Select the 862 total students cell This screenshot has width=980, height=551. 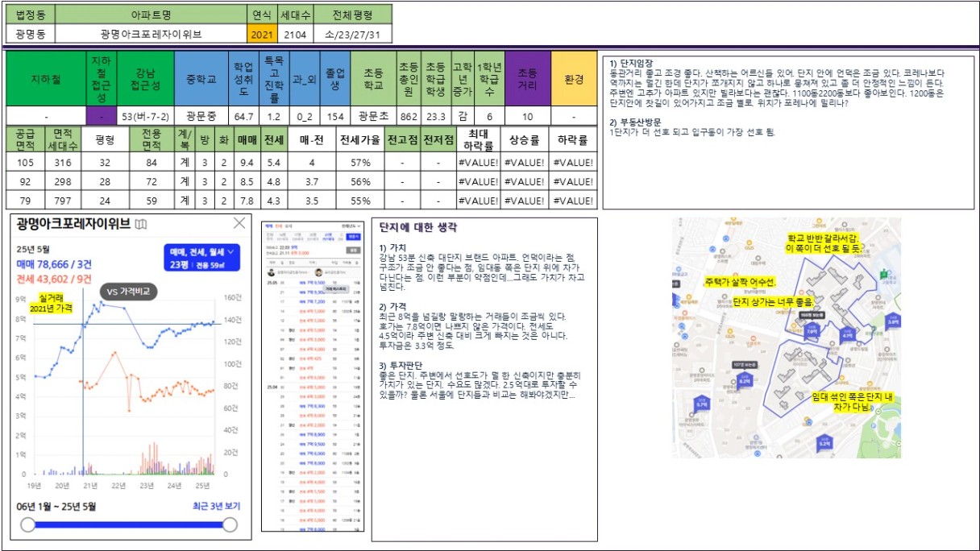point(409,117)
